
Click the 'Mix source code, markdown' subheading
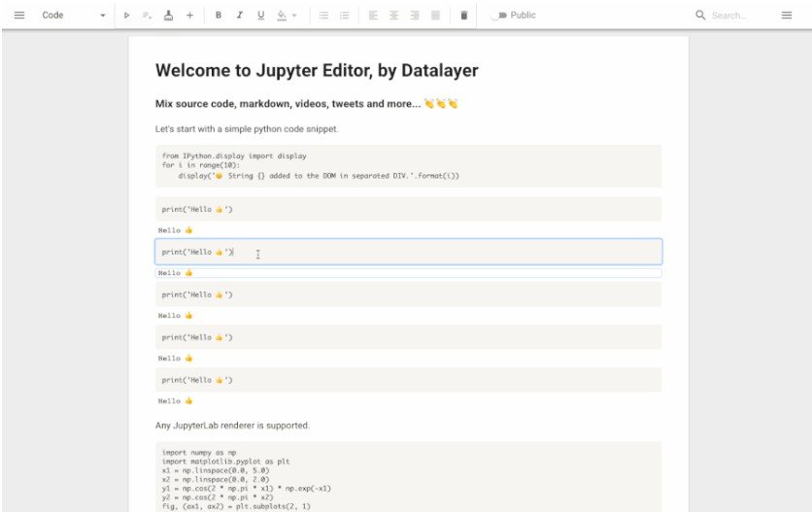tap(306, 104)
